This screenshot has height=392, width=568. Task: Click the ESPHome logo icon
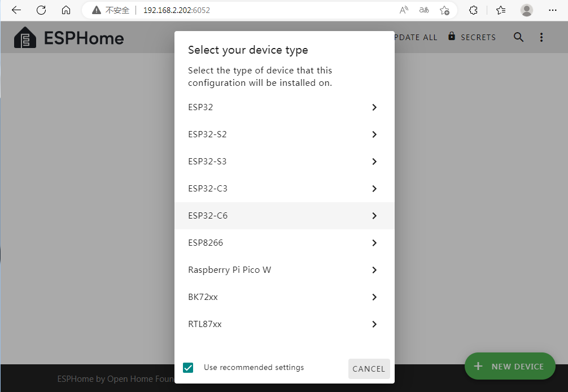point(25,38)
